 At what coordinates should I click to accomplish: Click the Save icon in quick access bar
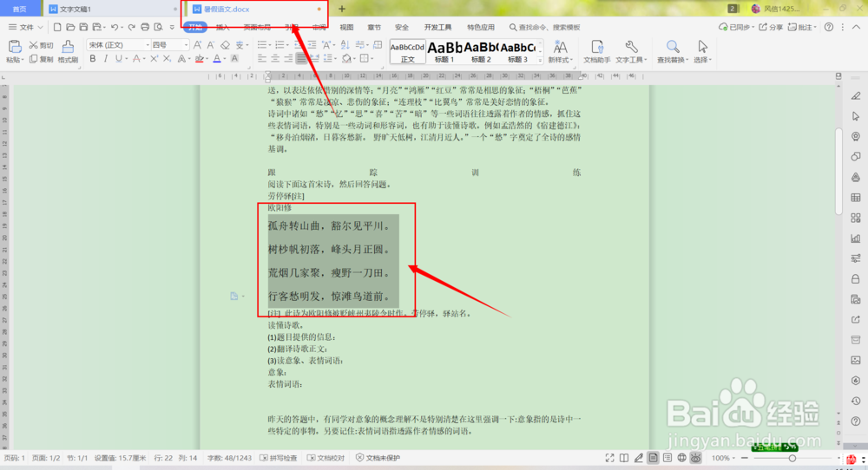(83, 27)
